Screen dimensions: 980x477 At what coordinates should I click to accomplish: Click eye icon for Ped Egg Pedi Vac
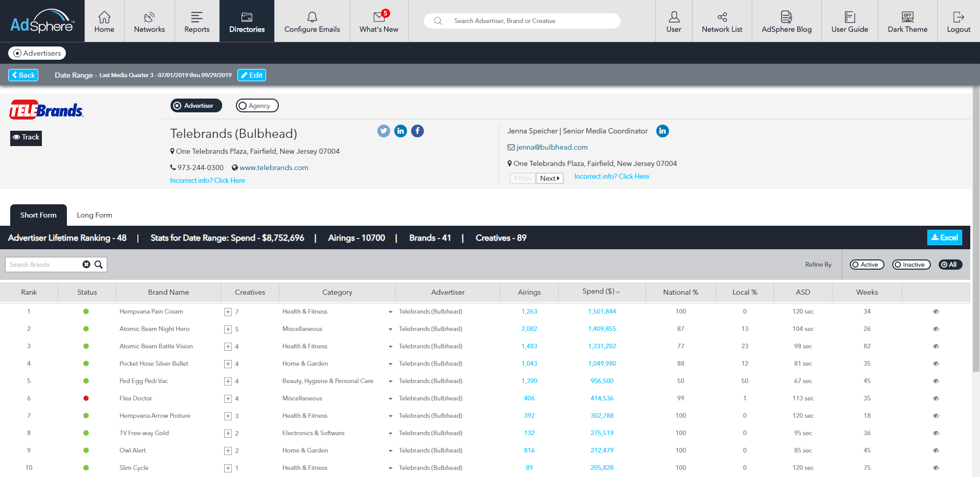936,381
